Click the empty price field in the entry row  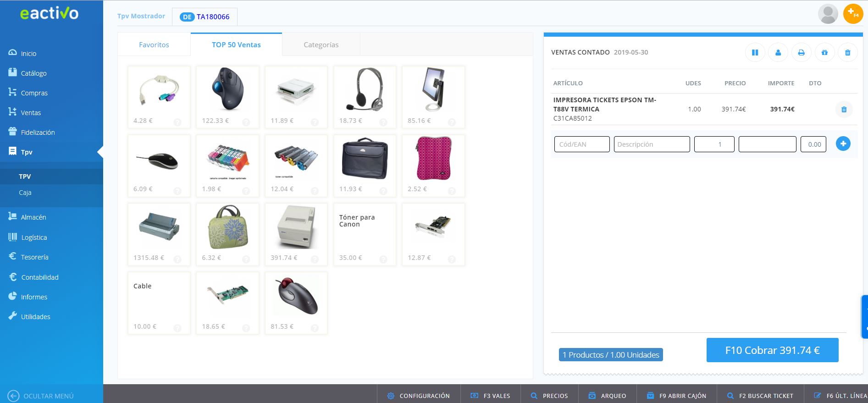(x=768, y=144)
